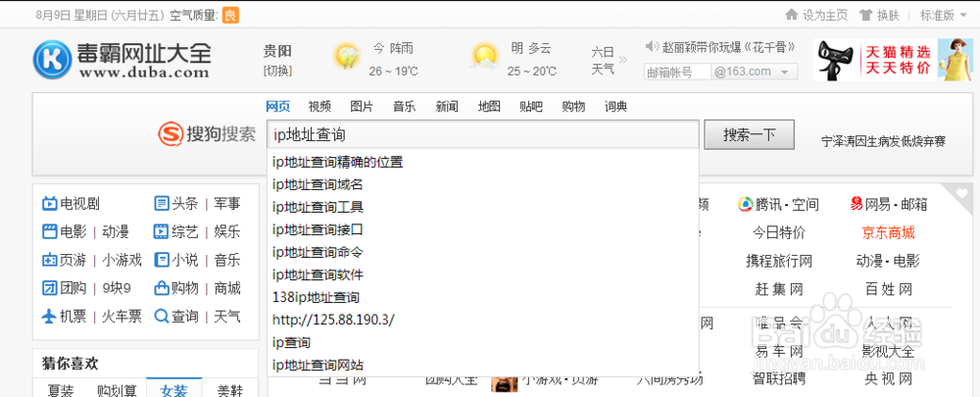Click the news icon beside 头条
Screen dimensions: 980x397
(x=162, y=204)
